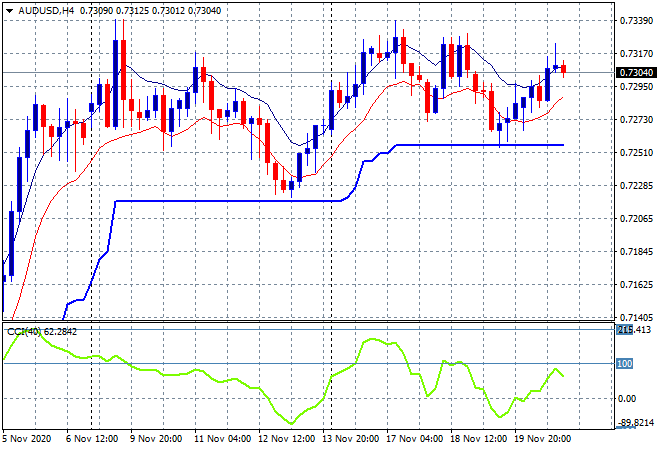Image resolution: width=660 pixels, height=450 pixels.
Task: Click the 0.72065 price axis label
Action: coord(636,218)
